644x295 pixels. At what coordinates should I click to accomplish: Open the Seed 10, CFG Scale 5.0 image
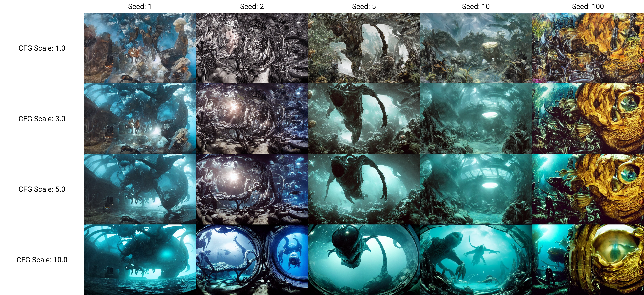(x=476, y=189)
